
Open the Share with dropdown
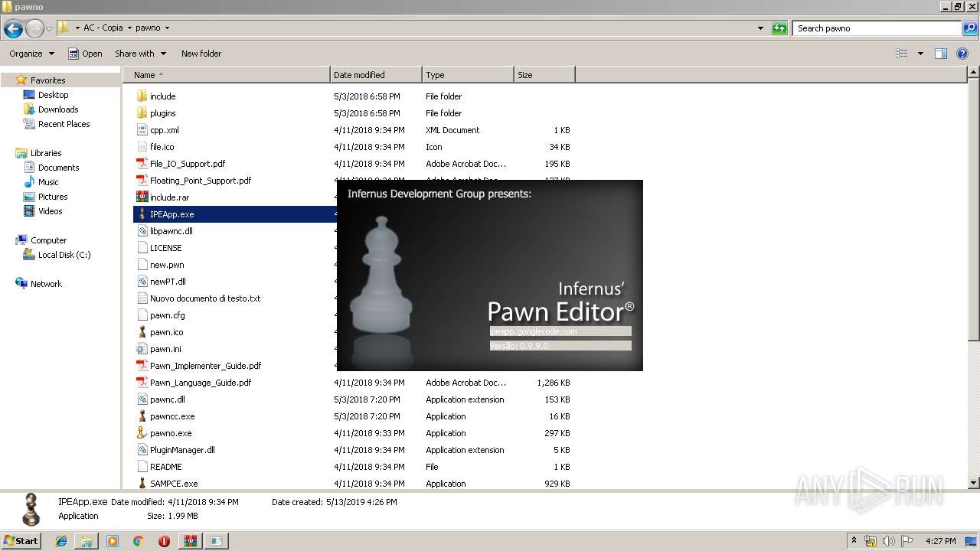click(x=139, y=54)
